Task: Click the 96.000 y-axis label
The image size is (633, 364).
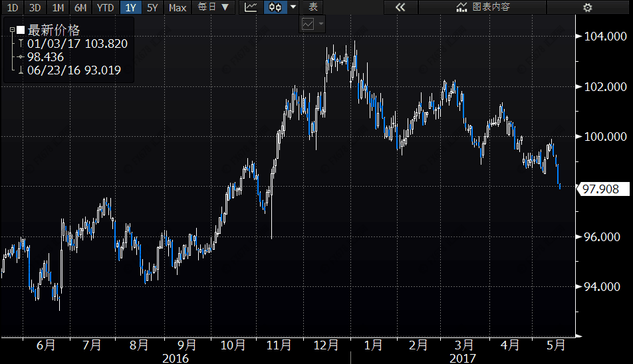Action: click(602, 236)
